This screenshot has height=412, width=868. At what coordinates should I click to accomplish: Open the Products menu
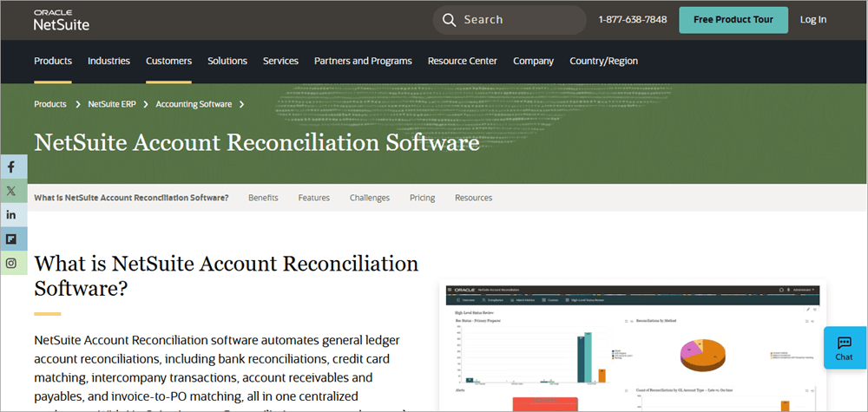(x=53, y=61)
